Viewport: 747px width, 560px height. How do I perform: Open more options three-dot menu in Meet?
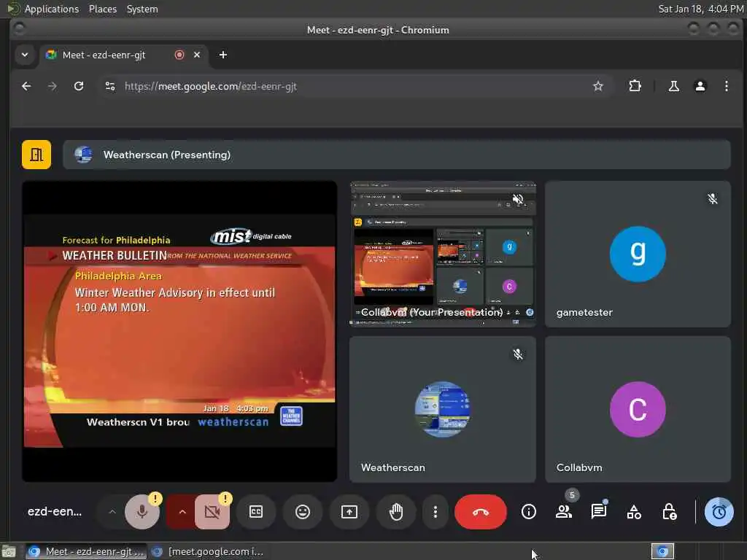[435, 512]
